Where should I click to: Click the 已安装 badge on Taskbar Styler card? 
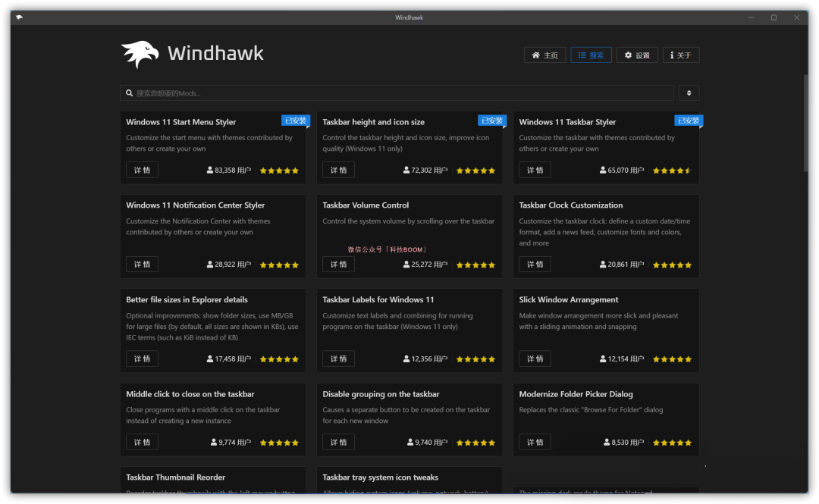tap(689, 121)
